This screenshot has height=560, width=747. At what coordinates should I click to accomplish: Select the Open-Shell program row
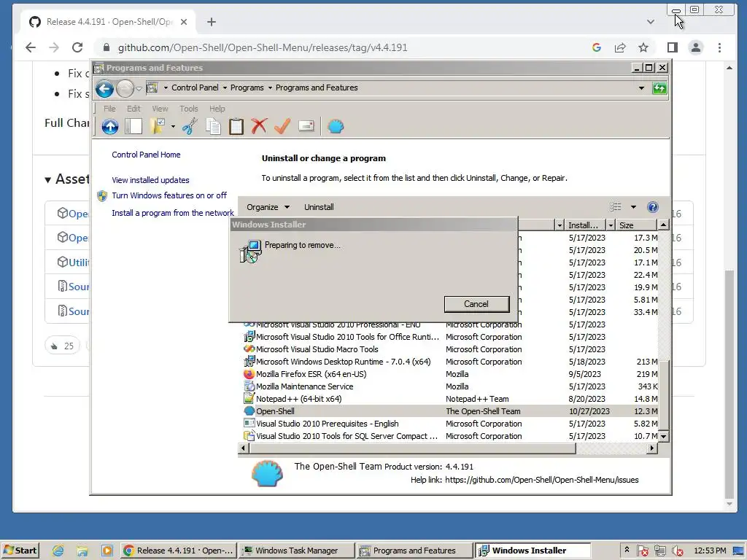pos(450,411)
